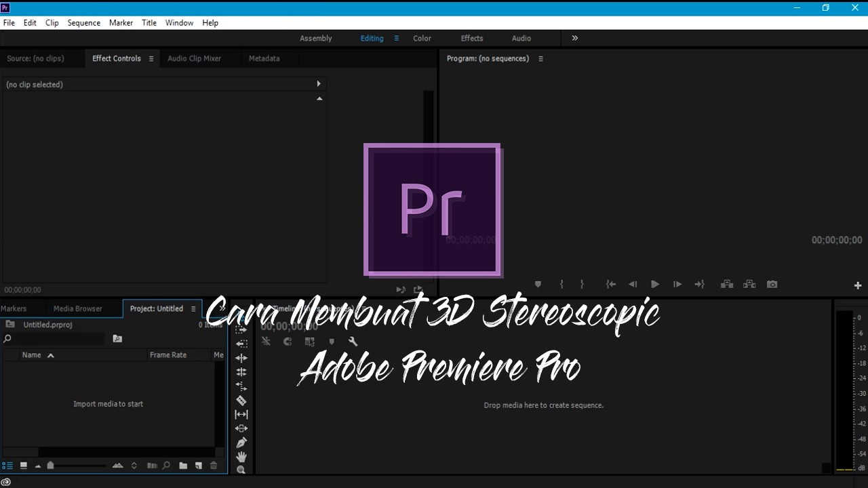
Task: Show more workspaces overflow chevron
Action: click(575, 38)
